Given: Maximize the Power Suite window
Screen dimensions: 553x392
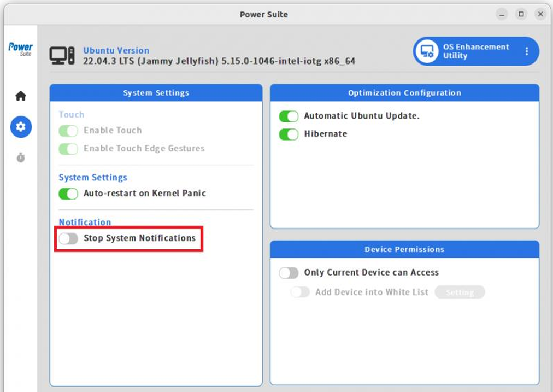Looking at the screenshot, I should coord(521,14).
